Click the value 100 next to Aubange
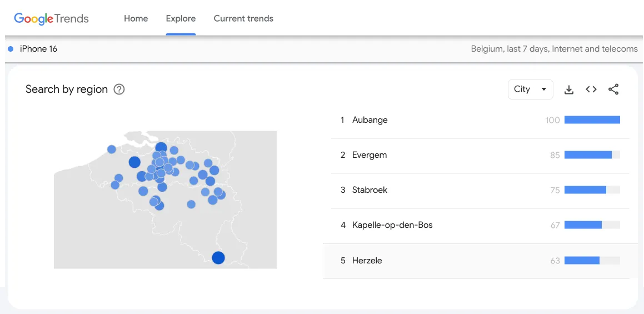Image resolution: width=644 pixels, height=314 pixels. 552,120
